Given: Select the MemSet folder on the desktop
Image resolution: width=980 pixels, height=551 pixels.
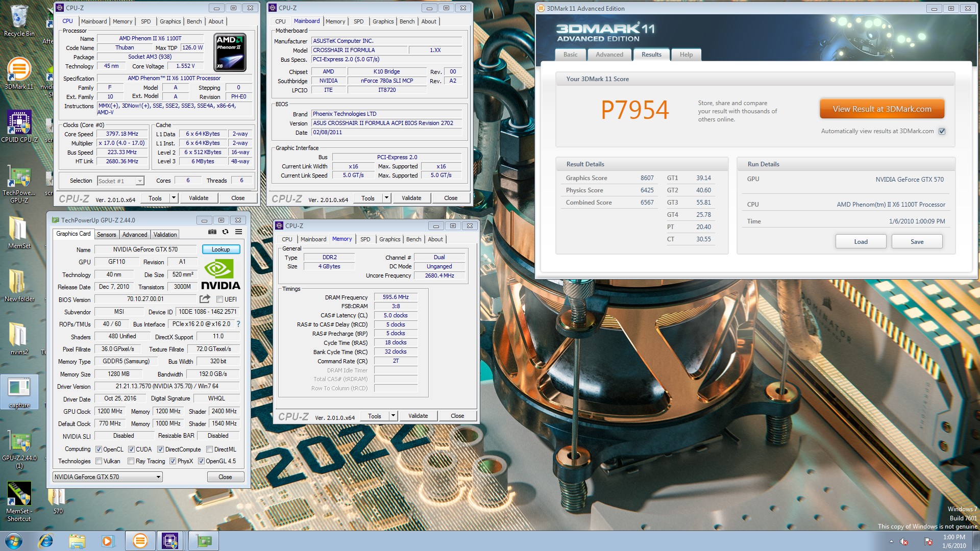Looking at the screenshot, I should (19, 232).
